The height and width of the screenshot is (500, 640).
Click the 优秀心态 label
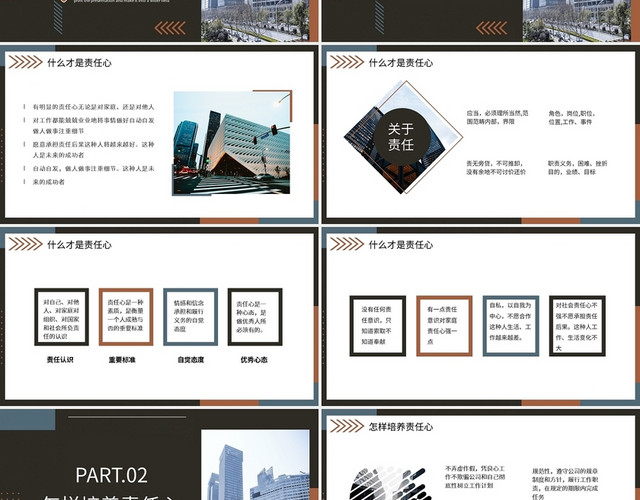(254, 360)
